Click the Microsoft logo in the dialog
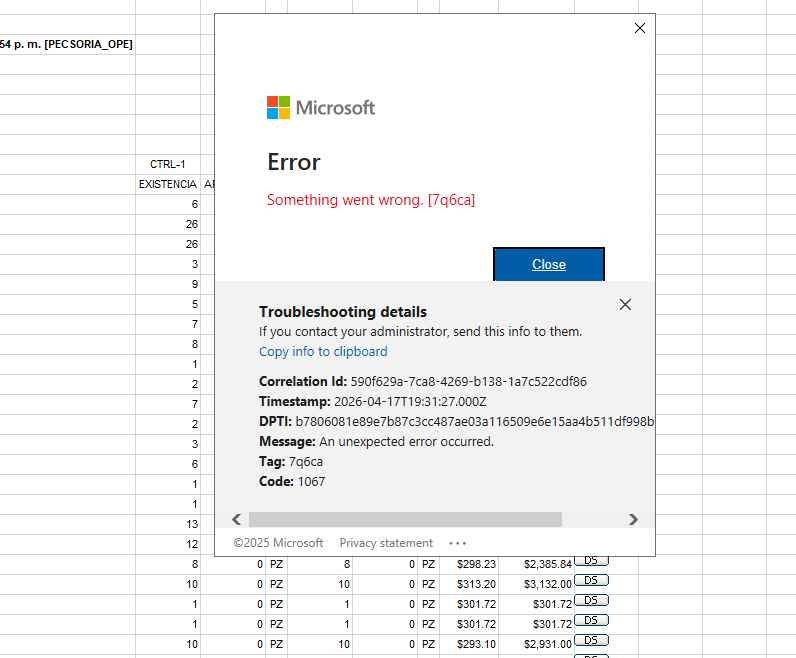The height and width of the screenshot is (658, 796). 321,107
